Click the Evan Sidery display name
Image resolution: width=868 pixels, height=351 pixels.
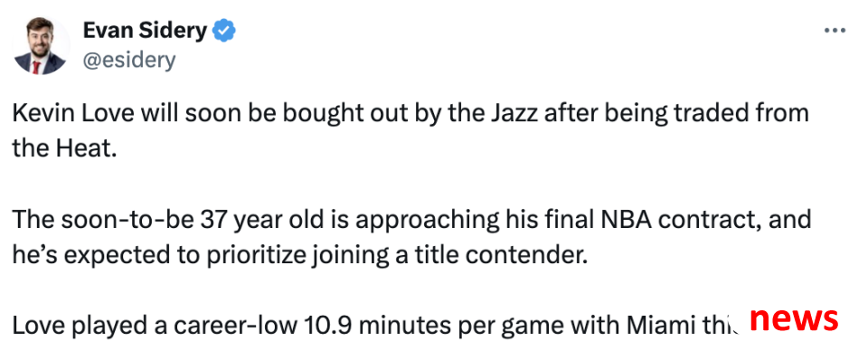pyautogui.click(x=145, y=31)
